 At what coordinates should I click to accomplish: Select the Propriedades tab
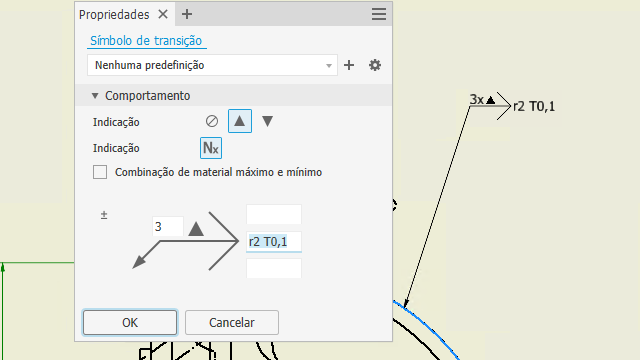coord(114,15)
